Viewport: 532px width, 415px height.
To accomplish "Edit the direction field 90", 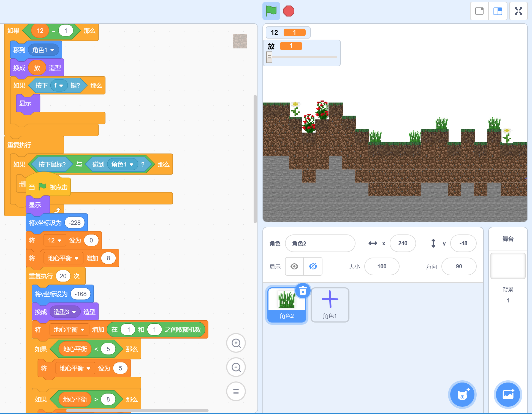I will point(459,266).
